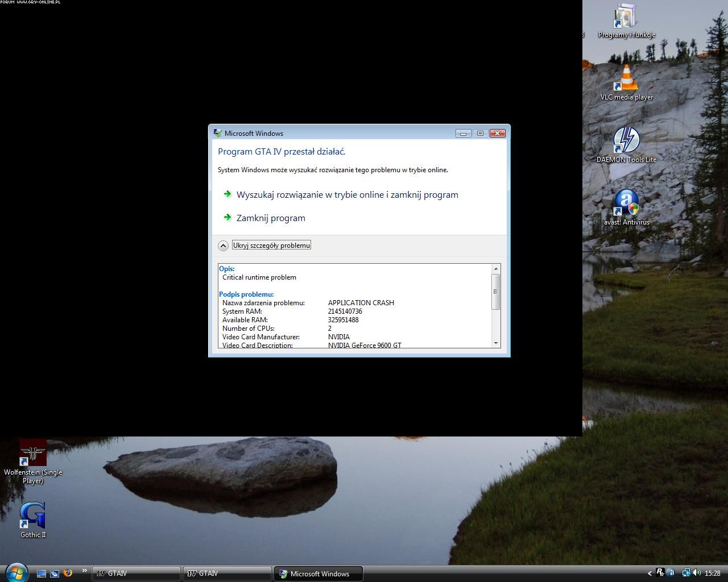The image size is (728, 582).
Task: Close the Microsoft Windows crash dialog
Action: 498,133
